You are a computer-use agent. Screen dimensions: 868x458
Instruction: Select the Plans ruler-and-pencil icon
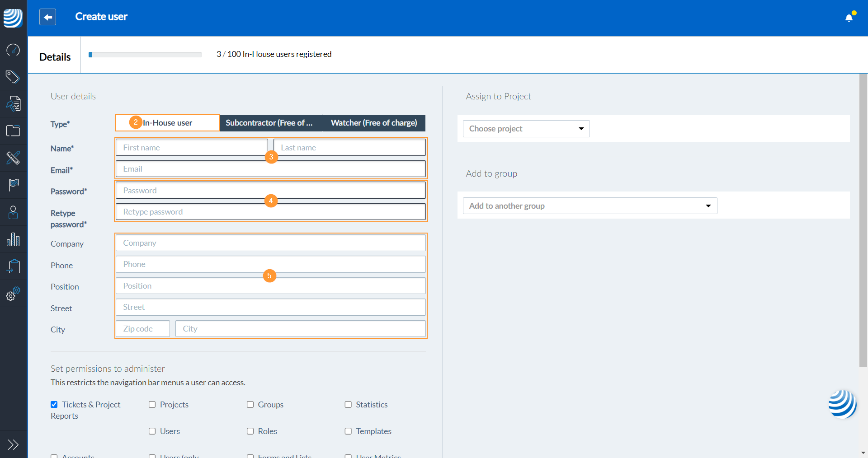13,158
